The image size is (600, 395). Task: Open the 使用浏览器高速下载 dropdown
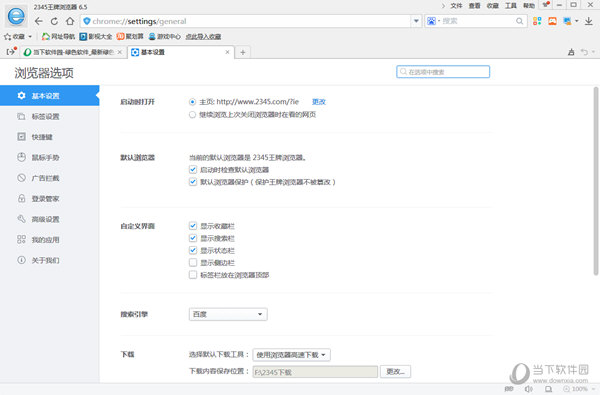pos(291,355)
